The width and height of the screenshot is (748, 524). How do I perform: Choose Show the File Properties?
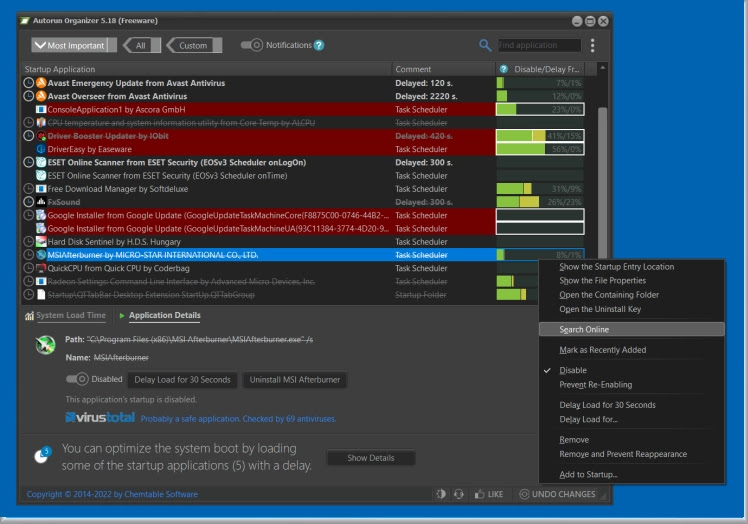(x=602, y=281)
